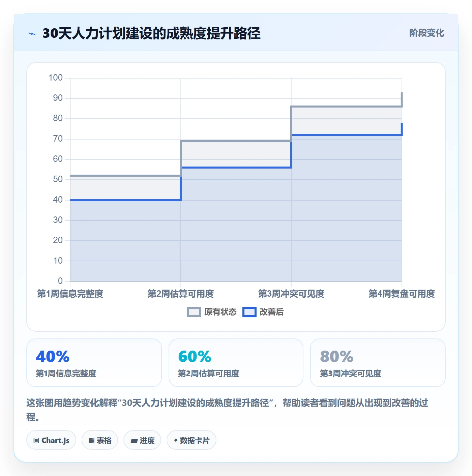Click the title 30天人力计划建设的成熟度提升路径

point(151,33)
